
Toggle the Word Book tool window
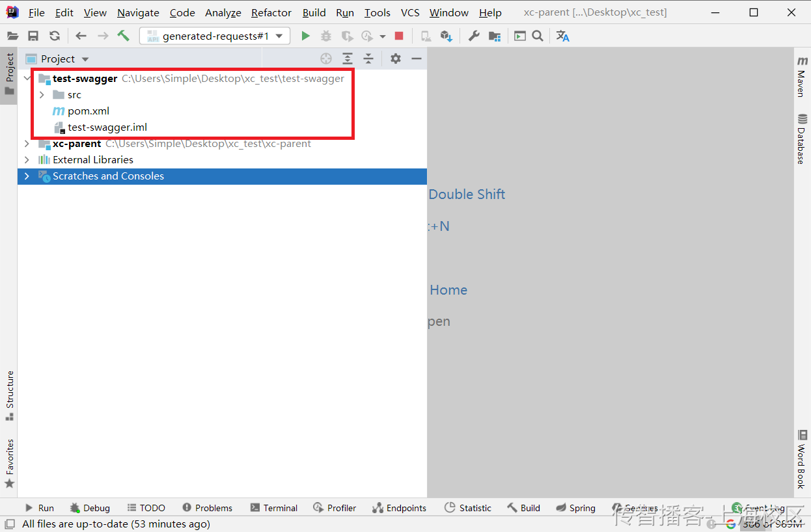tap(802, 459)
